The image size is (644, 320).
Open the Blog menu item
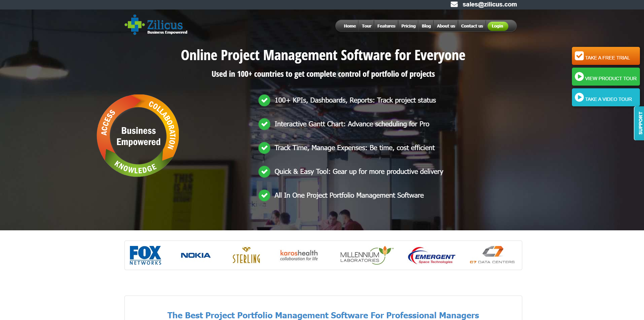[x=426, y=25]
